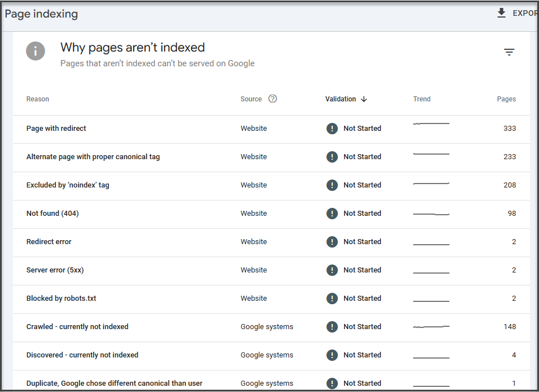Click the Not found (404) validation status icon
Screen dimensions: 539x392
(x=332, y=214)
